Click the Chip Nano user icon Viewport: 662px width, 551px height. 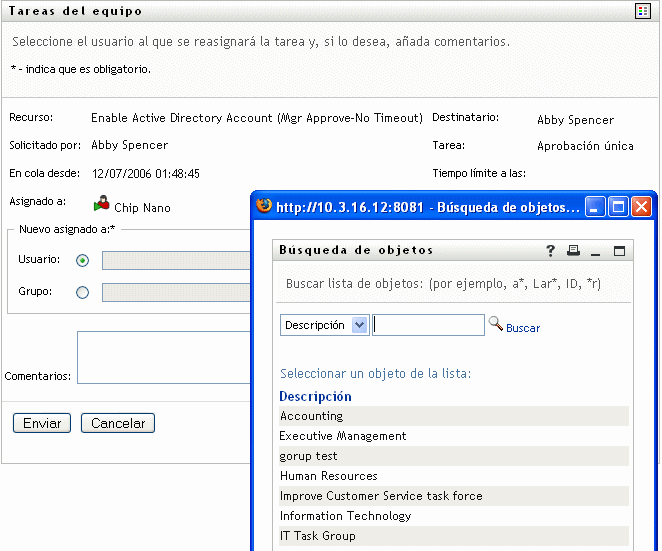pyautogui.click(x=101, y=204)
